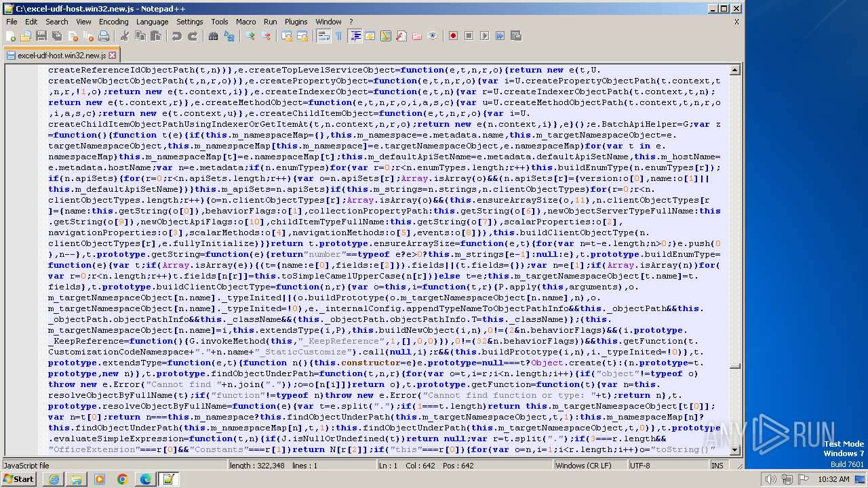
Task: Click the 'Ln : 1 Col : 642' status entry
Action: [x=426, y=466]
